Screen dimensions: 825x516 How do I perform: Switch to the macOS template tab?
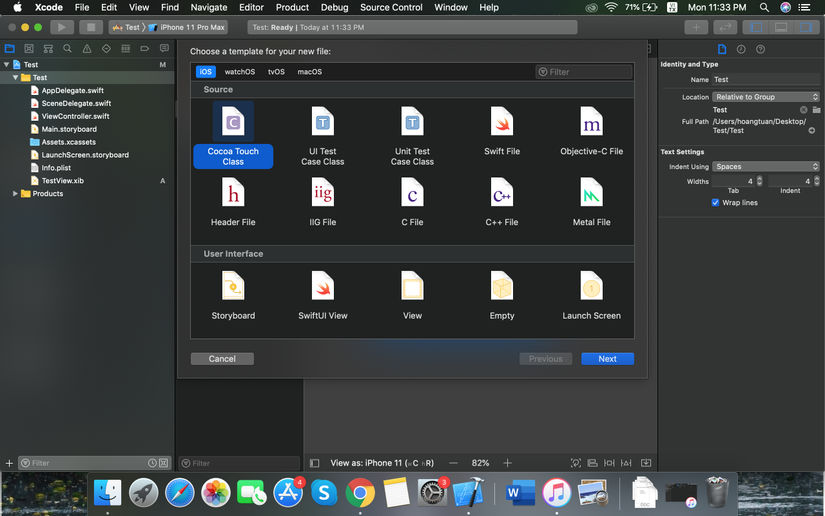click(309, 72)
